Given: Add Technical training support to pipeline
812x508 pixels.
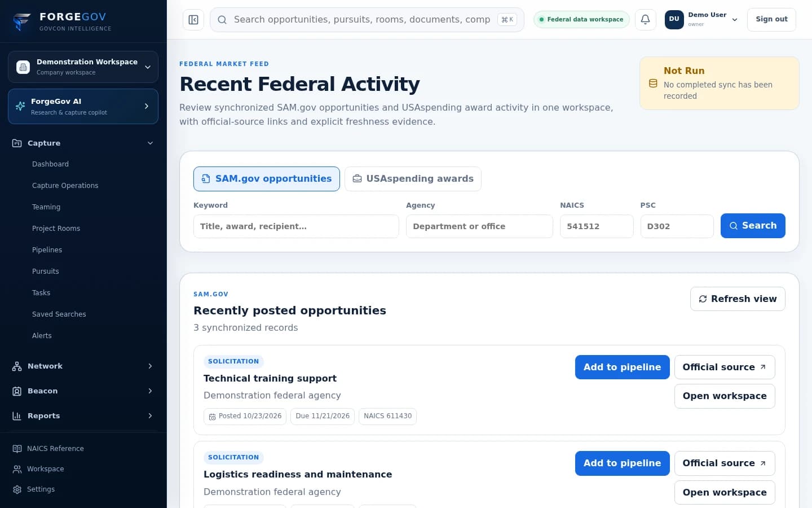Looking at the screenshot, I should pos(623,367).
